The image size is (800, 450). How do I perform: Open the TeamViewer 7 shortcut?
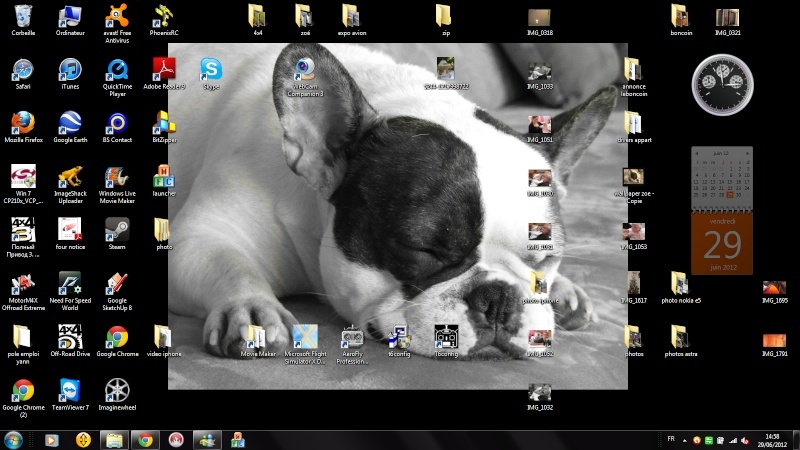click(x=70, y=394)
